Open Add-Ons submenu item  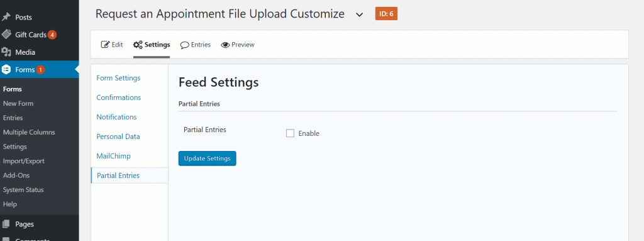(16, 176)
